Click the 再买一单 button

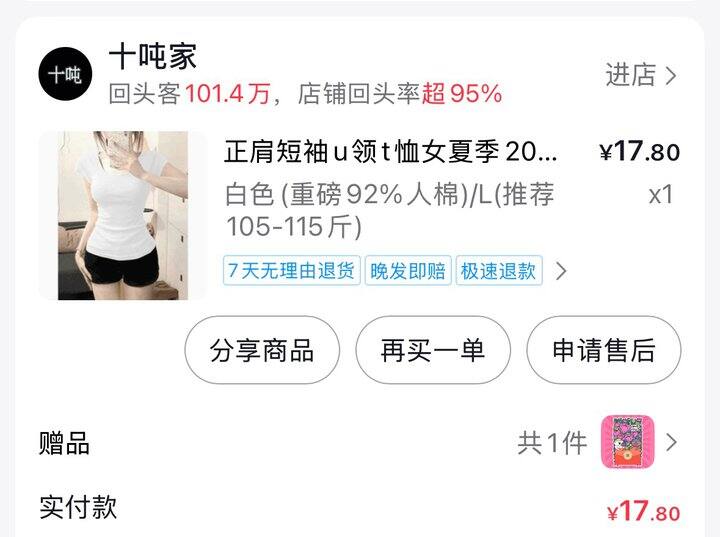click(433, 350)
